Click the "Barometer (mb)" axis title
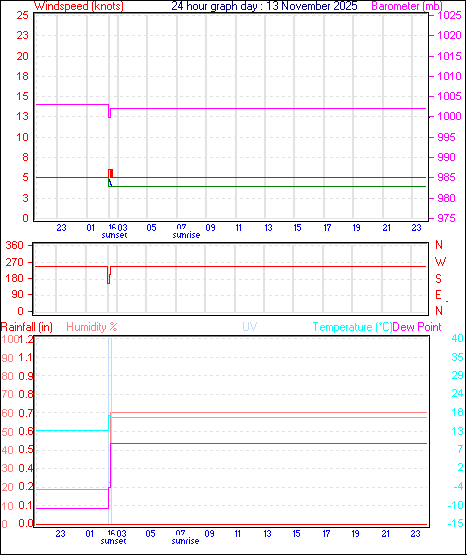The image size is (467, 559). tap(407, 6)
